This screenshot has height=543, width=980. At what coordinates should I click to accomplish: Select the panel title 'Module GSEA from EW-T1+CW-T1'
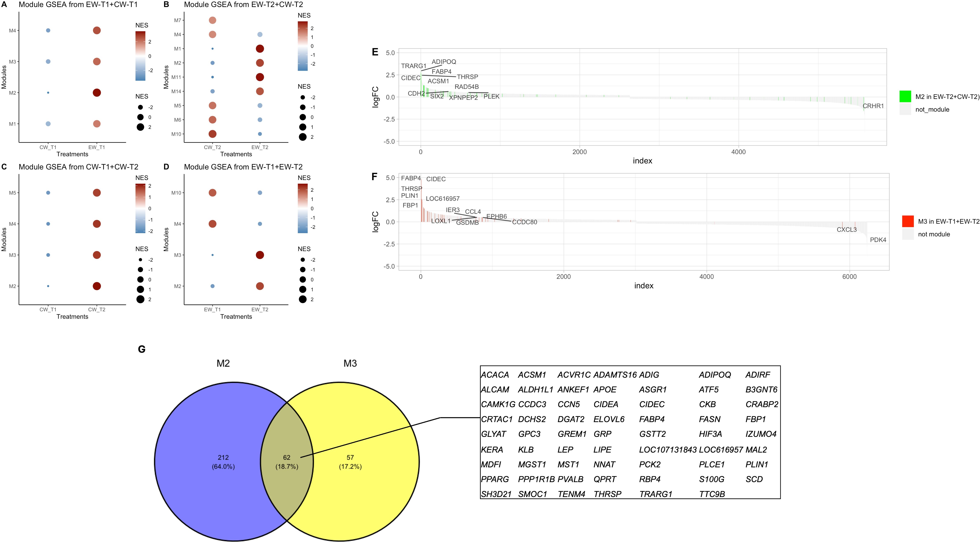(x=78, y=5)
